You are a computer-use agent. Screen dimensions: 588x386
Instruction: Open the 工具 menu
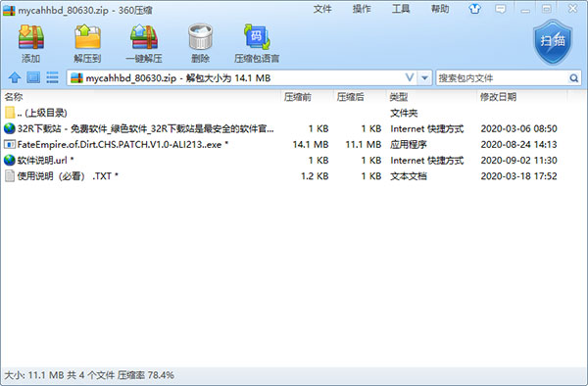(x=401, y=9)
